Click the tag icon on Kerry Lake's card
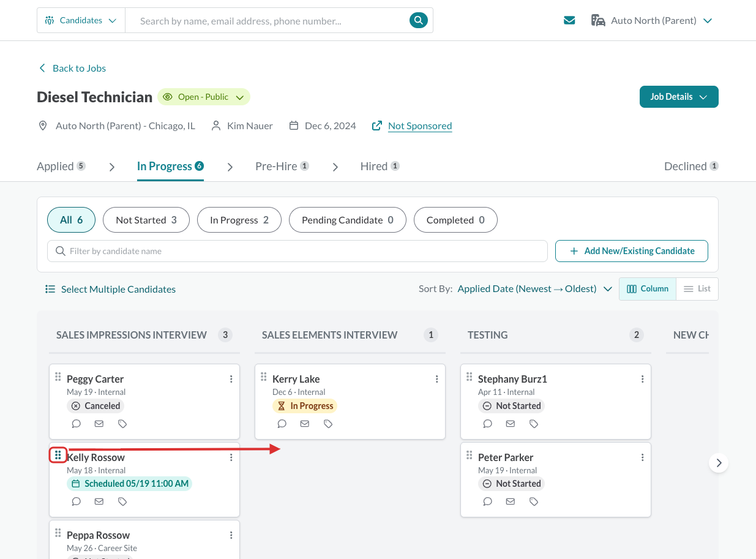The height and width of the screenshot is (559, 756). 328,424
